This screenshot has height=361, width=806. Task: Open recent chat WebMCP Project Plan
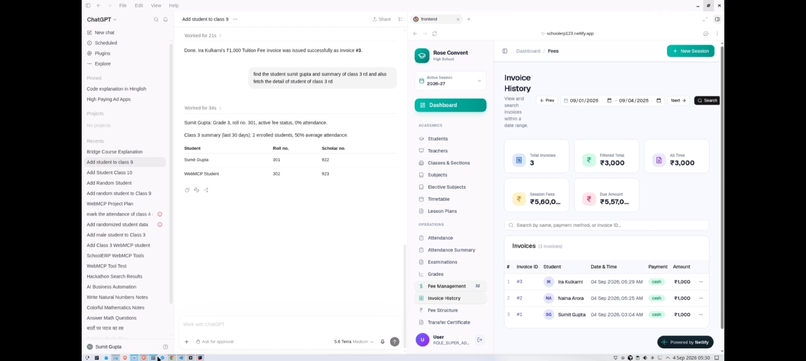click(x=110, y=204)
